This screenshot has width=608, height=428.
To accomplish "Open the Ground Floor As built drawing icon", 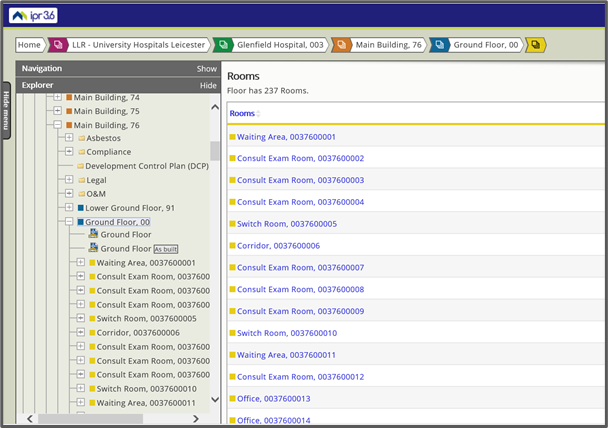I will [x=94, y=248].
